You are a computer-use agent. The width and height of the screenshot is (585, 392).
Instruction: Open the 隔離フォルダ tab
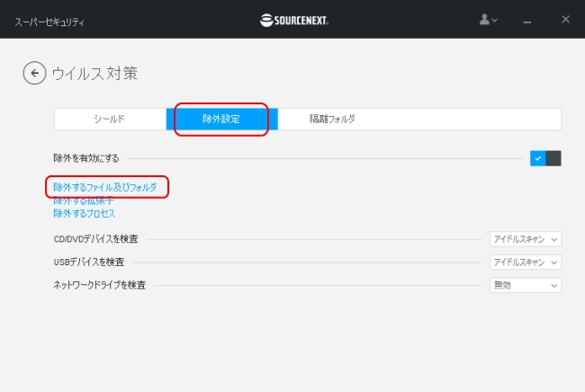point(332,120)
